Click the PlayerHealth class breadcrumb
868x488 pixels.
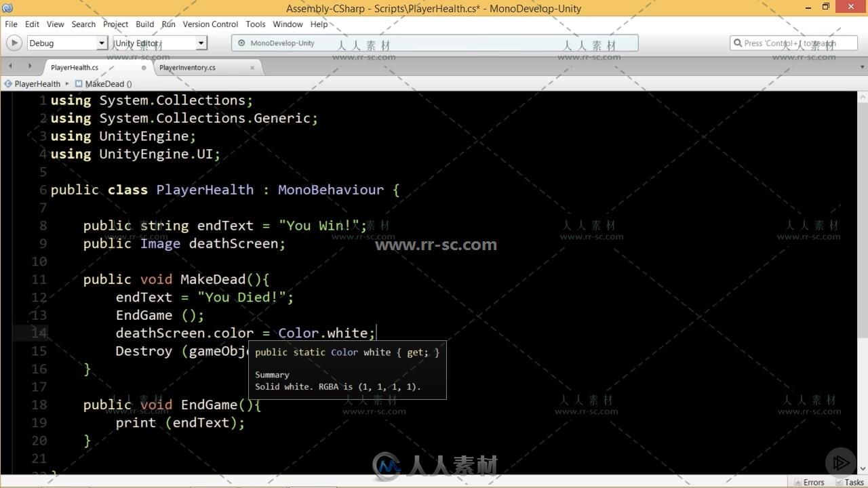click(37, 84)
